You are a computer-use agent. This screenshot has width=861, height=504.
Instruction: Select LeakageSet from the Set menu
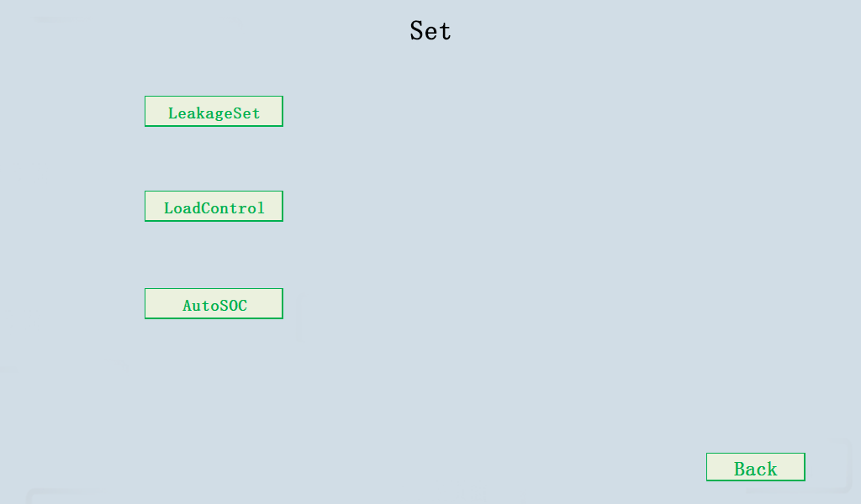(214, 112)
